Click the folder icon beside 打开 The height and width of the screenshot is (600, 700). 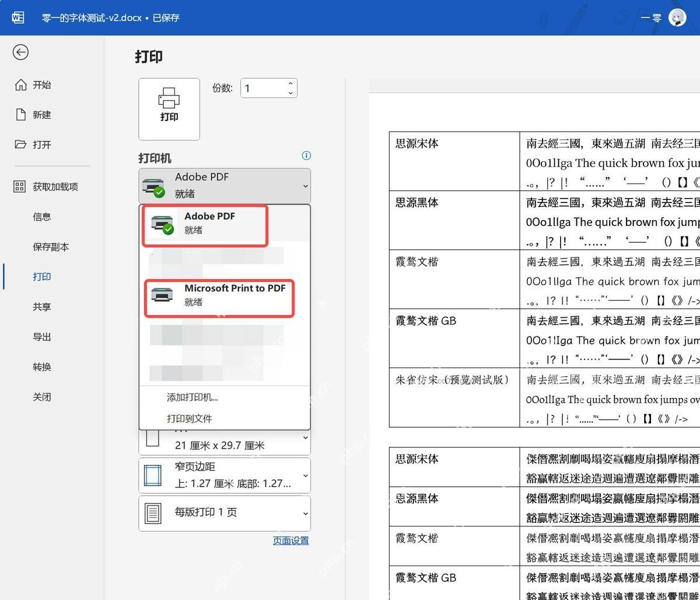coord(20,144)
